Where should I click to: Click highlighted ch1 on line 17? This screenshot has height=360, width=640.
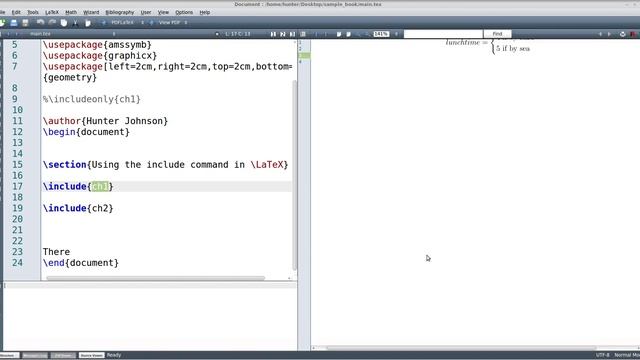point(100,187)
